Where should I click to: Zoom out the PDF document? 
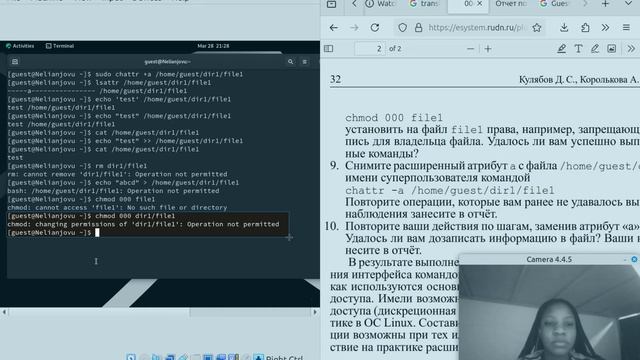[470, 49]
